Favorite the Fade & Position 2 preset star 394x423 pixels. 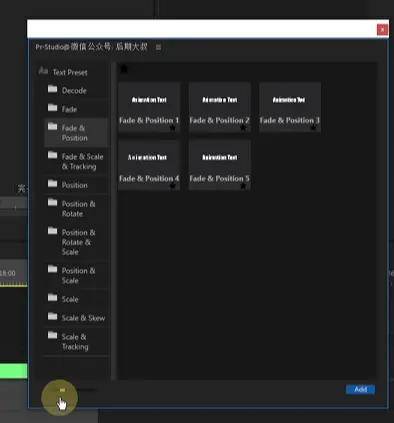tap(243, 128)
